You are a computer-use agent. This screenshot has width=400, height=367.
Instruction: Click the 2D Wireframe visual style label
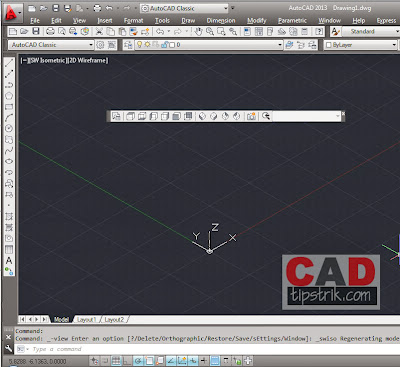pyautogui.click(x=88, y=60)
